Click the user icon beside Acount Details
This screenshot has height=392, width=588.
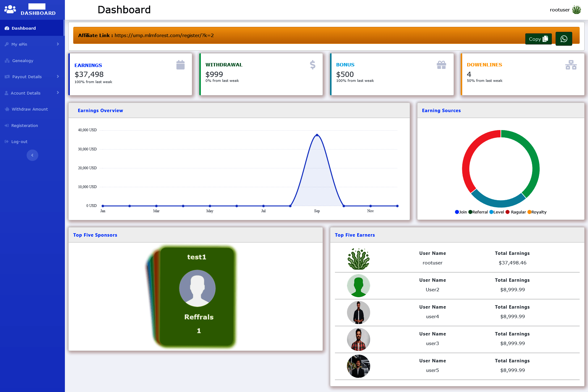pos(6,93)
